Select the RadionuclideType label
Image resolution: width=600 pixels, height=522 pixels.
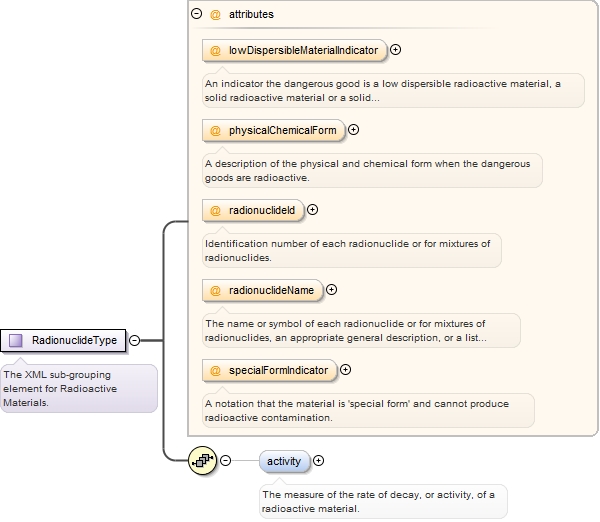(74, 340)
